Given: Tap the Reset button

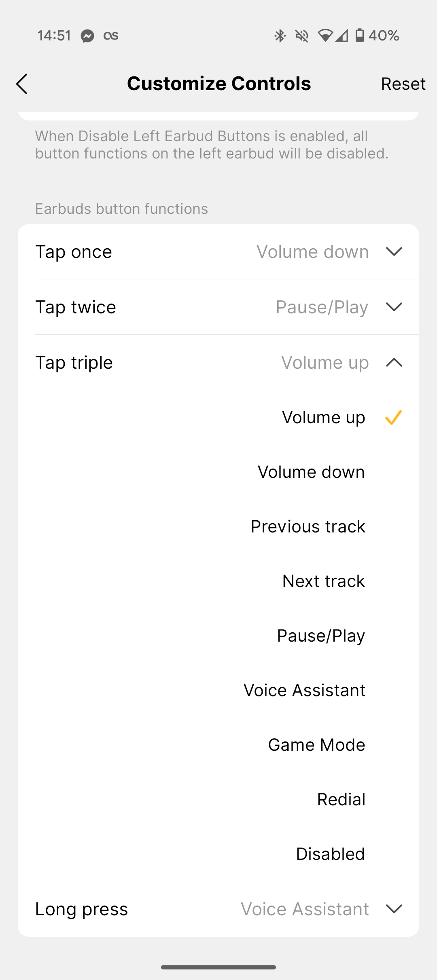Looking at the screenshot, I should 403,84.
